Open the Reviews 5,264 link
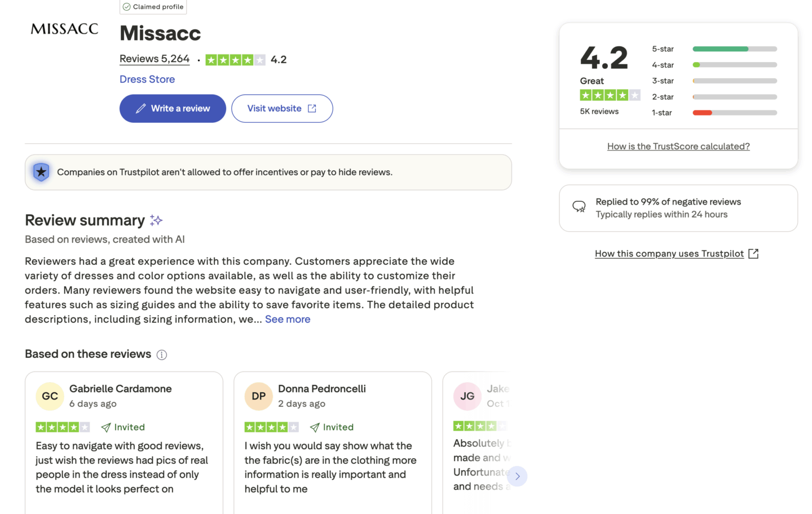Image resolution: width=812 pixels, height=514 pixels. (x=155, y=59)
